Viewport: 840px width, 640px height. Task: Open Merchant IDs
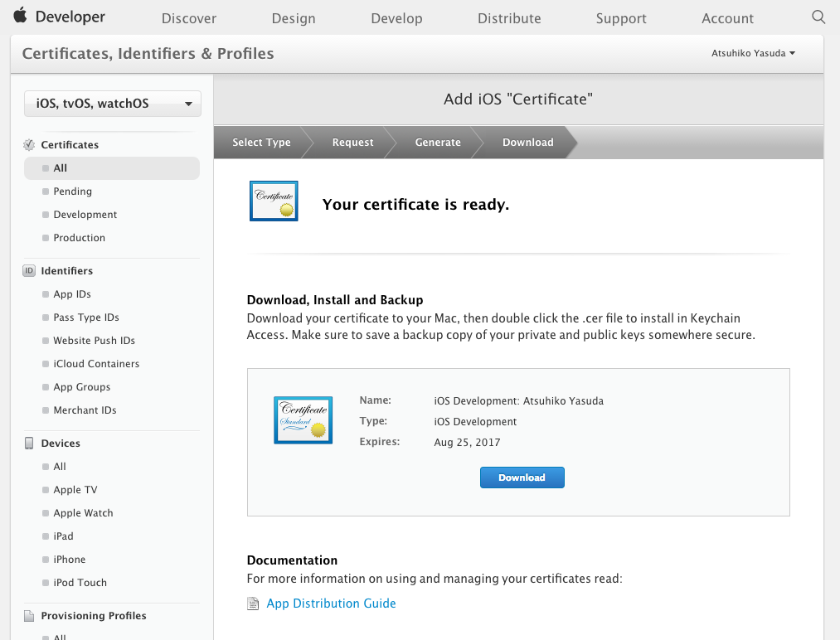pyautogui.click(x=85, y=410)
